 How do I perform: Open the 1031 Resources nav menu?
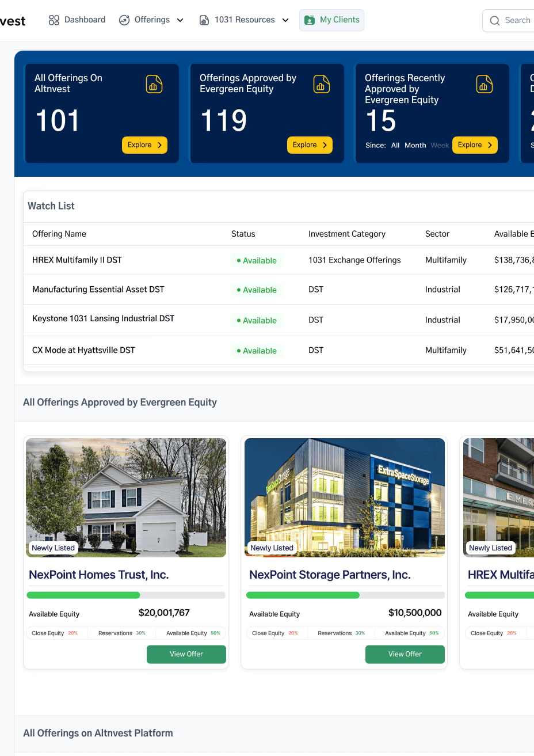[x=244, y=20]
